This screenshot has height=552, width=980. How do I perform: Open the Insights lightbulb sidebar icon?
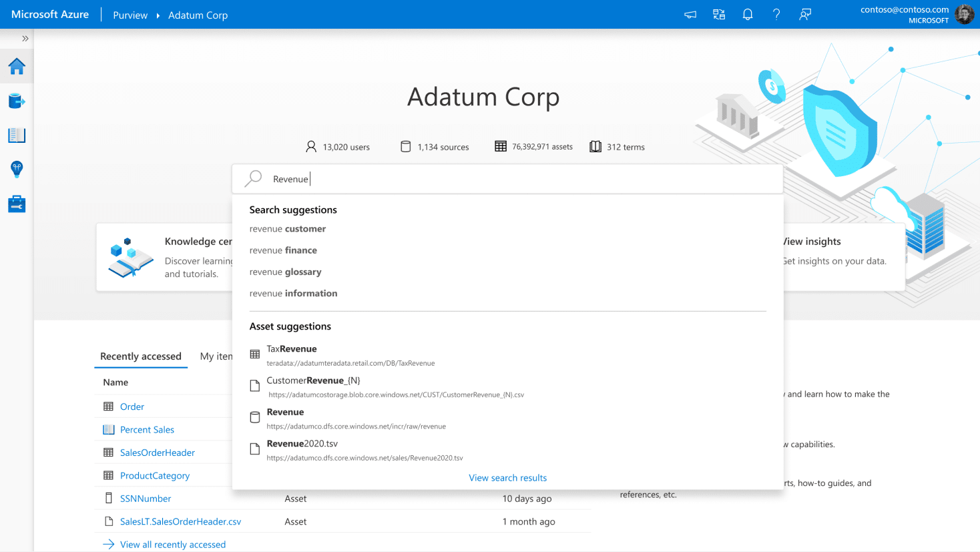[x=17, y=170]
